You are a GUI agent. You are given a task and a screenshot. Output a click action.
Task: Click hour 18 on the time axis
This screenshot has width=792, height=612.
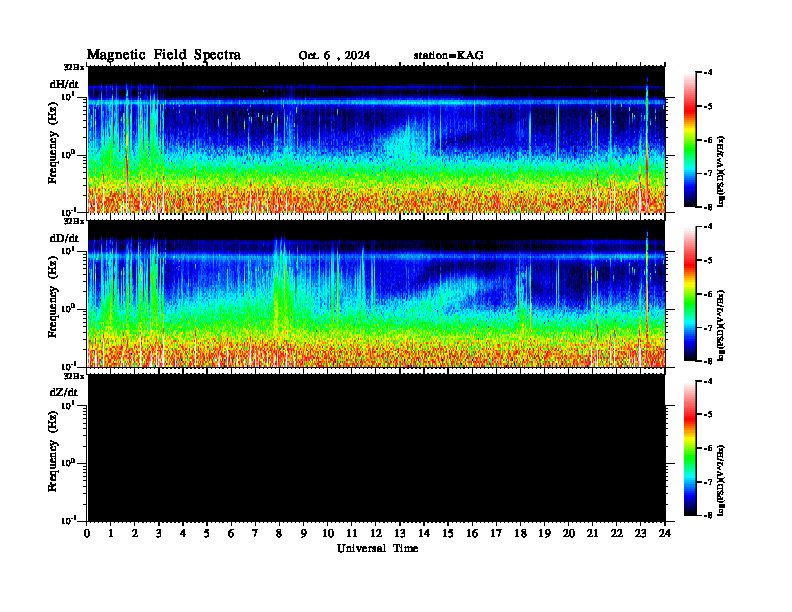[x=520, y=534]
